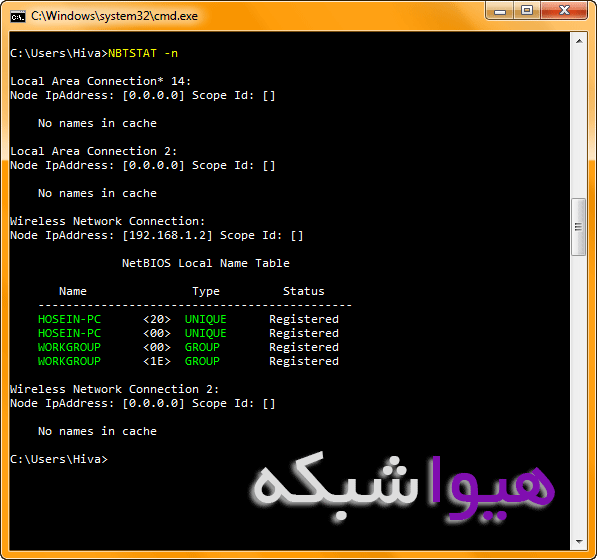Click the Status column header
This screenshot has height=560, width=597.
(303, 291)
